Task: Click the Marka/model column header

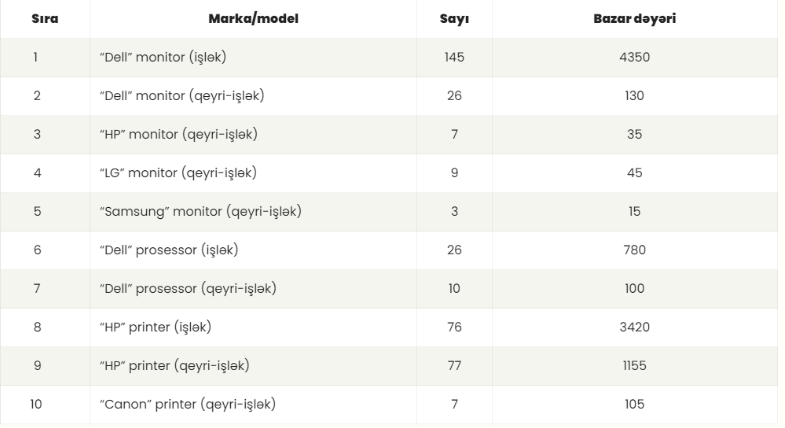Action: [x=253, y=19]
